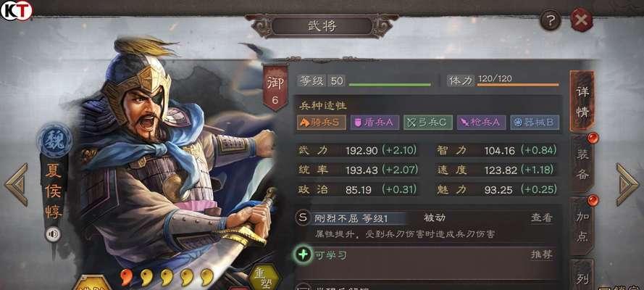The height and width of the screenshot is (290, 644).
Task: Close the 武将 panel with the red X
Action: tap(582, 20)
